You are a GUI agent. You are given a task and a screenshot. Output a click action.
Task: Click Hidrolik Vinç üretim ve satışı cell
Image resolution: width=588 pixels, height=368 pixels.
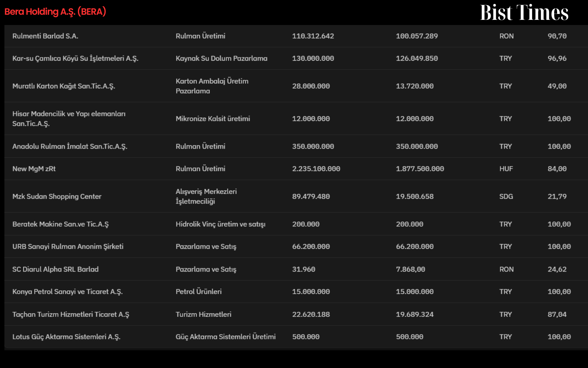220,224
